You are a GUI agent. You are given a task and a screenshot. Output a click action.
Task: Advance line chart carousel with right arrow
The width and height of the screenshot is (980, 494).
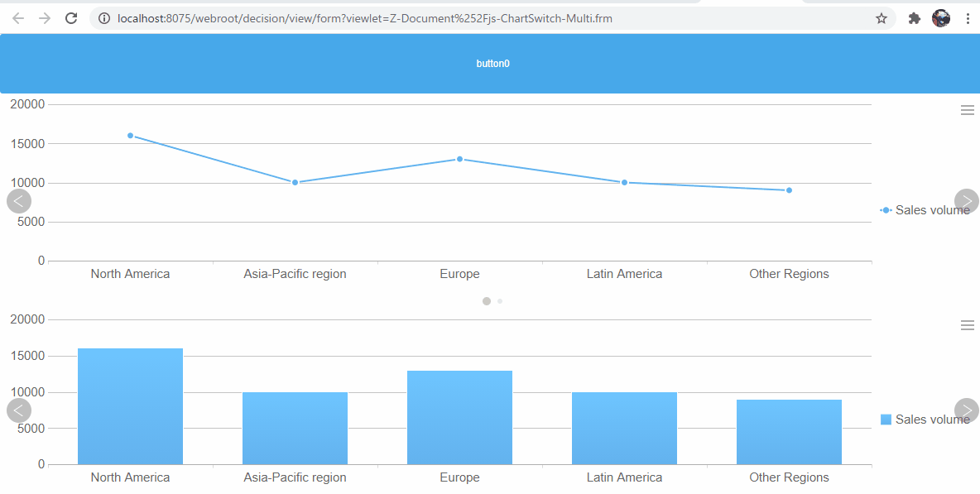coord(966,200)
